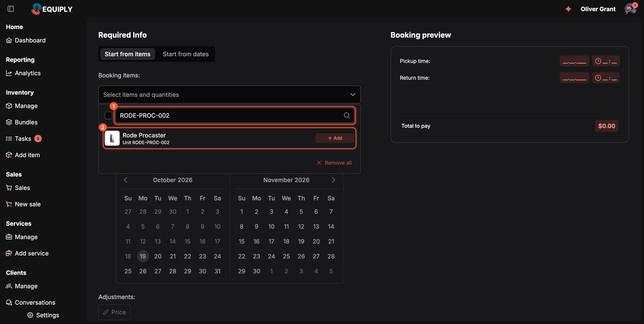644x324 pixels.
Task: Click October 2026 month title
Action: 173,180
